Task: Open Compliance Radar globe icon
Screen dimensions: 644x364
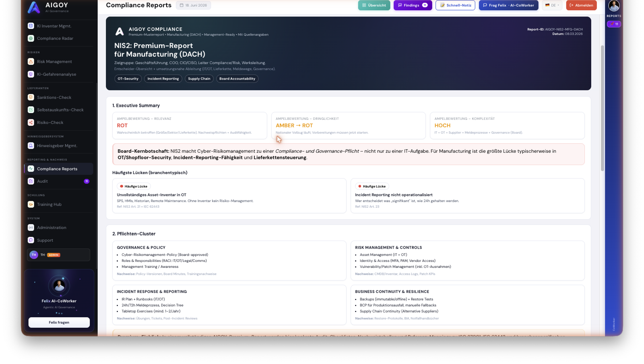Action: click(x=31, y=38)
